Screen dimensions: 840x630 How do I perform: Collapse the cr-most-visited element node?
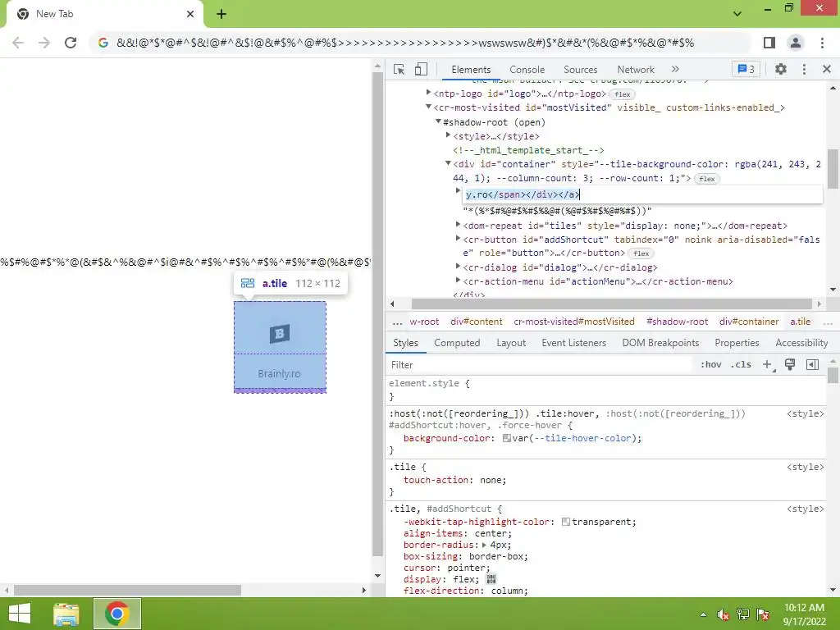click(x=428, y=107)
